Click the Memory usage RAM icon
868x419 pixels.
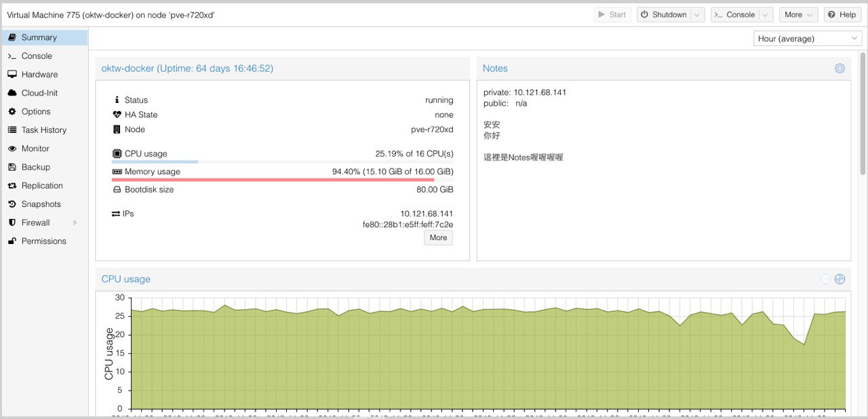(x=117, y=172)
